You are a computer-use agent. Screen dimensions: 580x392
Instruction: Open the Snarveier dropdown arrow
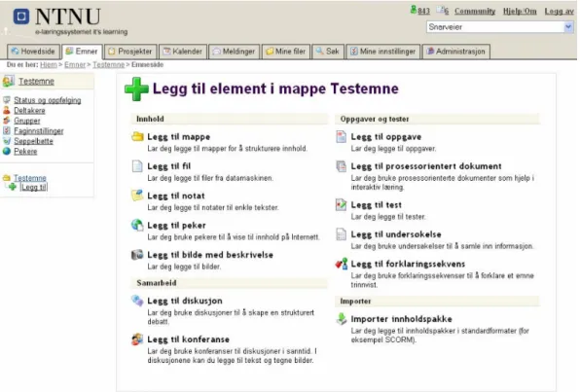(x=568, y=27)
